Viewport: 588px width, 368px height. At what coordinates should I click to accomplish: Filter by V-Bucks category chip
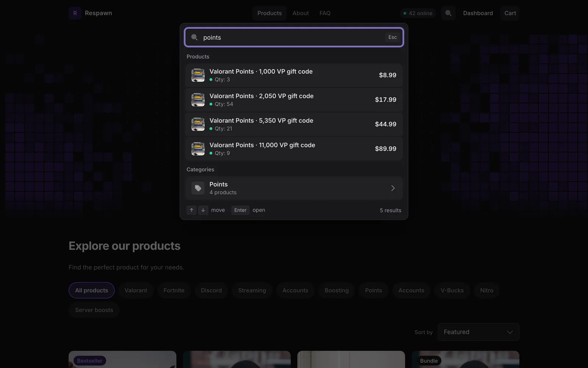[x=452, y=290]
